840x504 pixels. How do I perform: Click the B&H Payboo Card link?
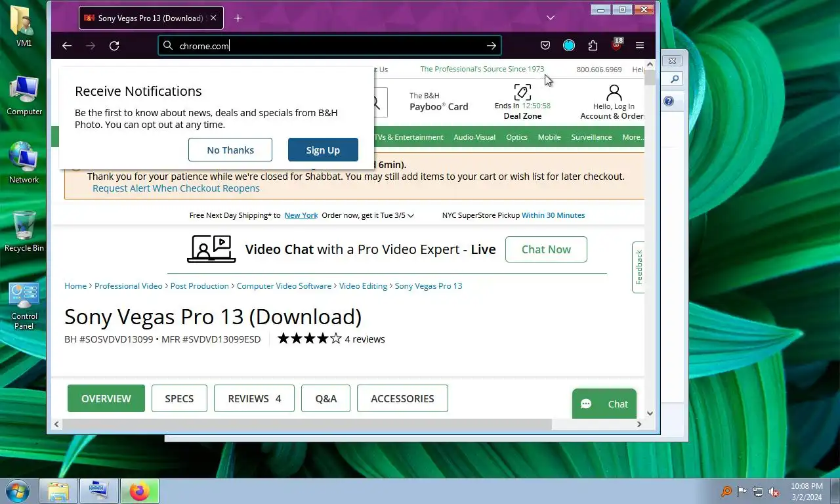pyautogui.click(x=439, y=102)
